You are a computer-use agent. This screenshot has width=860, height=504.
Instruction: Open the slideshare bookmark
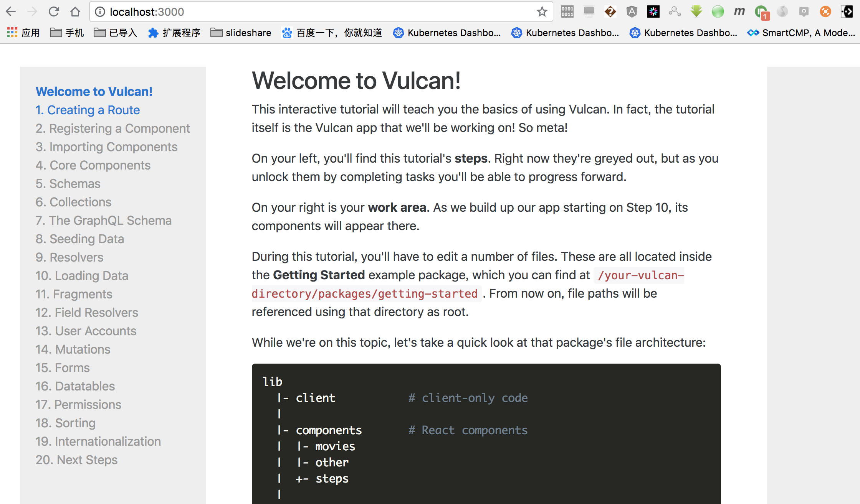coord(241,33)
